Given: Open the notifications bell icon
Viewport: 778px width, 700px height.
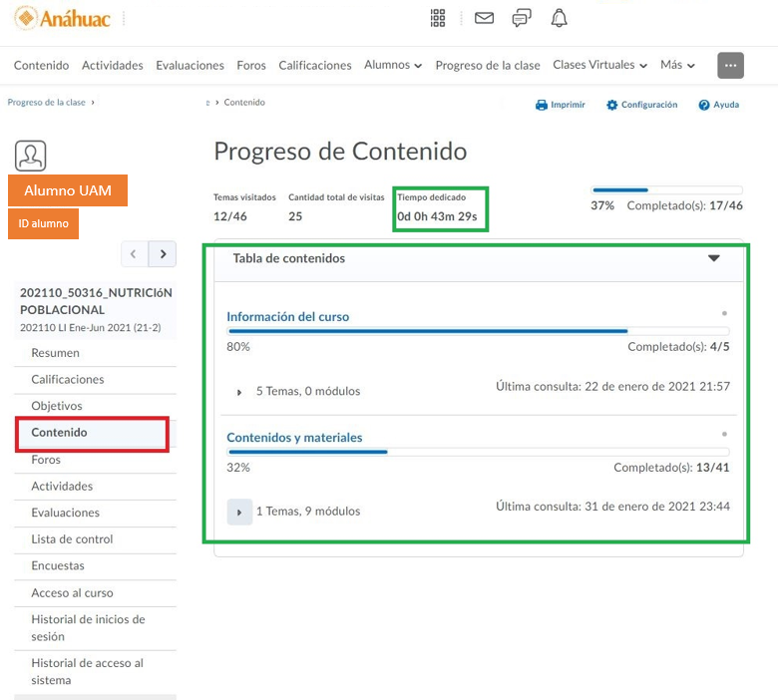Looking at the screenshot, I should [x=560, y=18].
